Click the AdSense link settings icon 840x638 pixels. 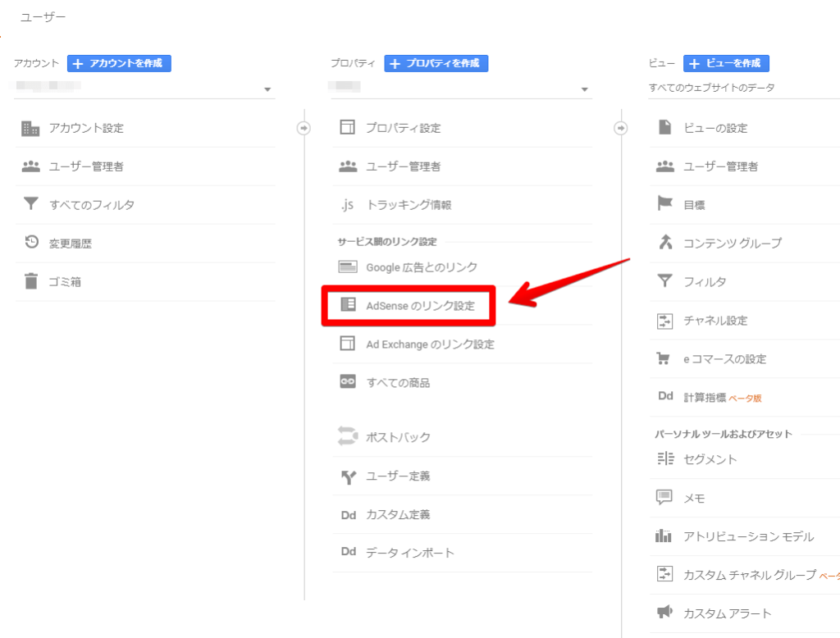click(348, 305)
